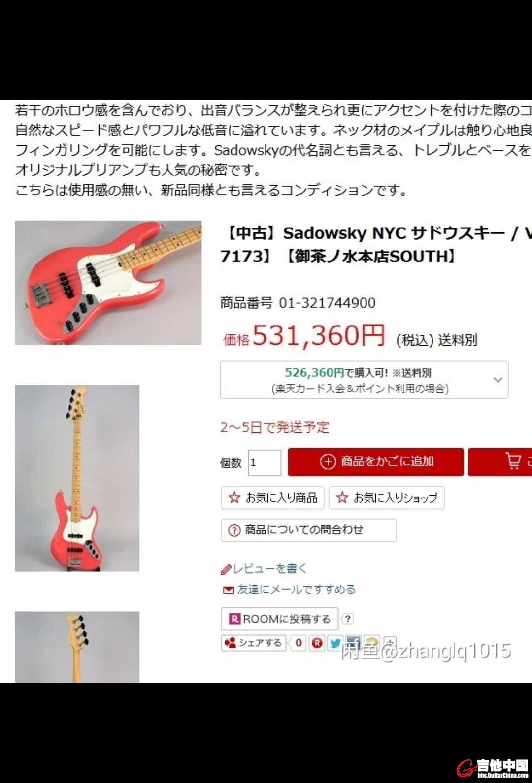This screenshot has height=783, width=532.
Task: Add shop to お気に入りショップ favorites
Action: (x=387, y=498)
